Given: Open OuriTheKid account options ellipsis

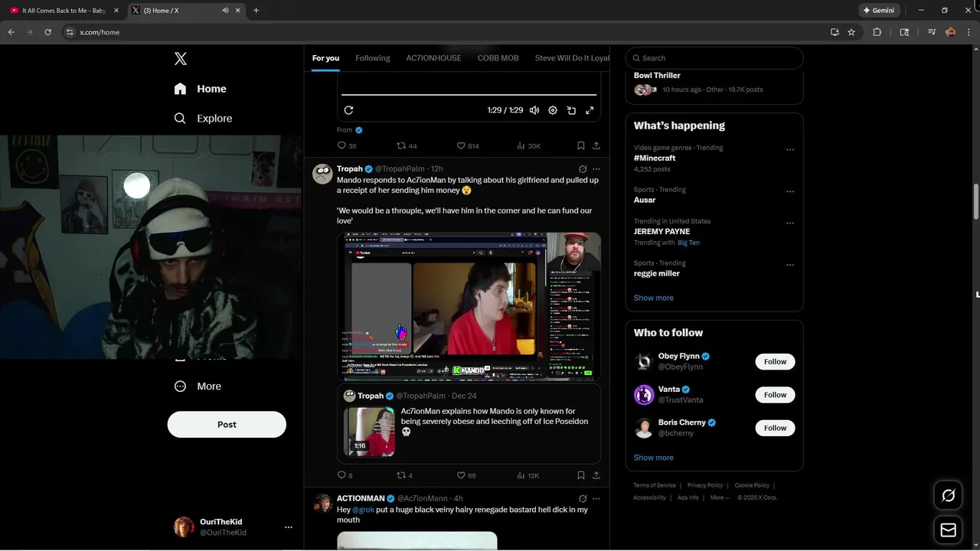Looking at the screenshot, I should click(289, 527).
